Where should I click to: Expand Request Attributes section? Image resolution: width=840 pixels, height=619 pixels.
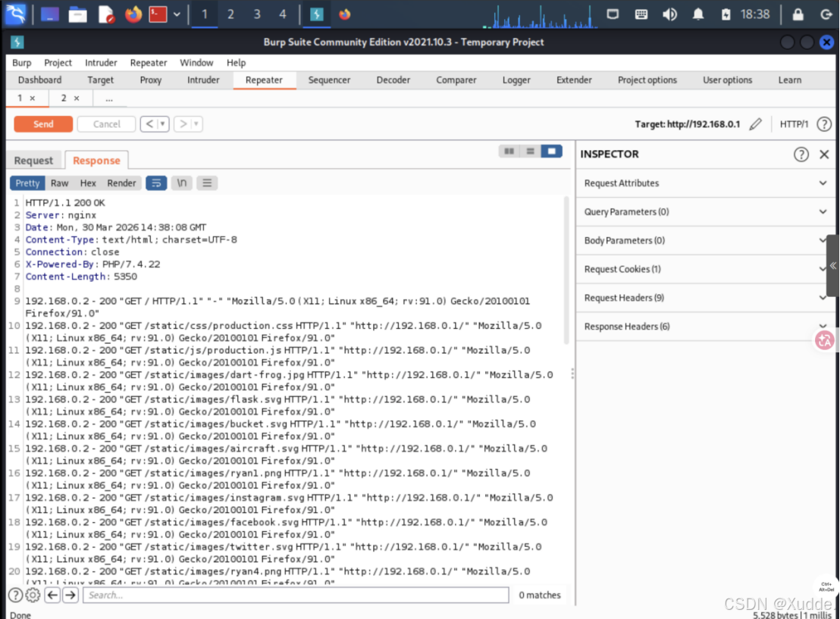(705, 183)
